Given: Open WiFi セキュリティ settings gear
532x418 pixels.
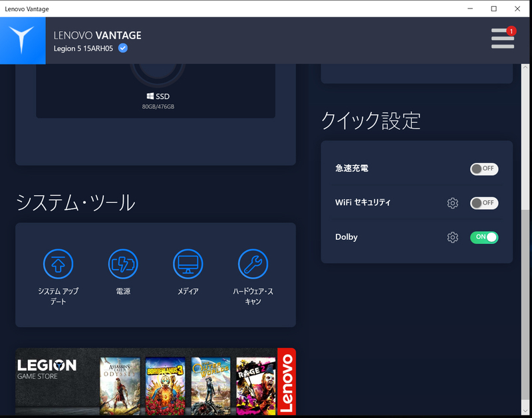Looking at the screenshot, I should 452,203.
